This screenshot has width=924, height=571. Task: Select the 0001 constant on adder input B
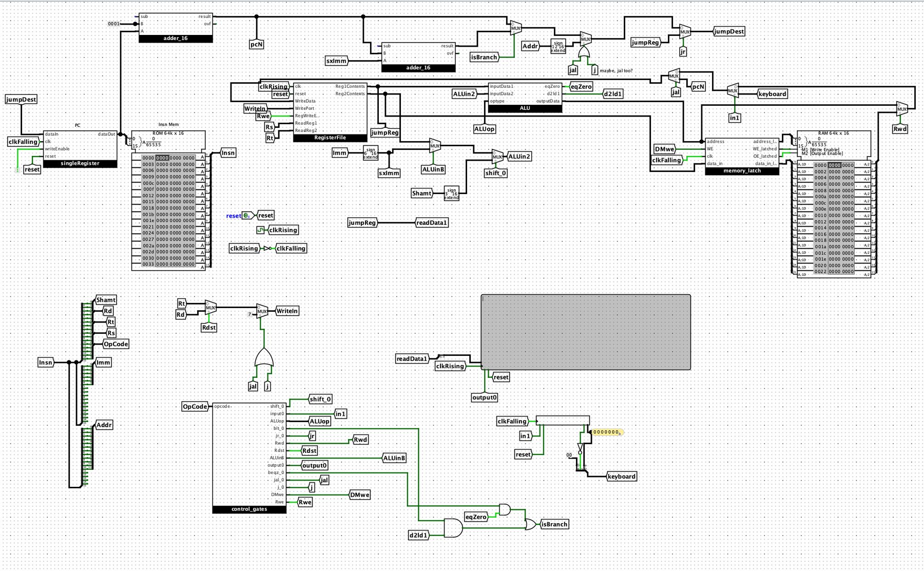tap(113, 24)
